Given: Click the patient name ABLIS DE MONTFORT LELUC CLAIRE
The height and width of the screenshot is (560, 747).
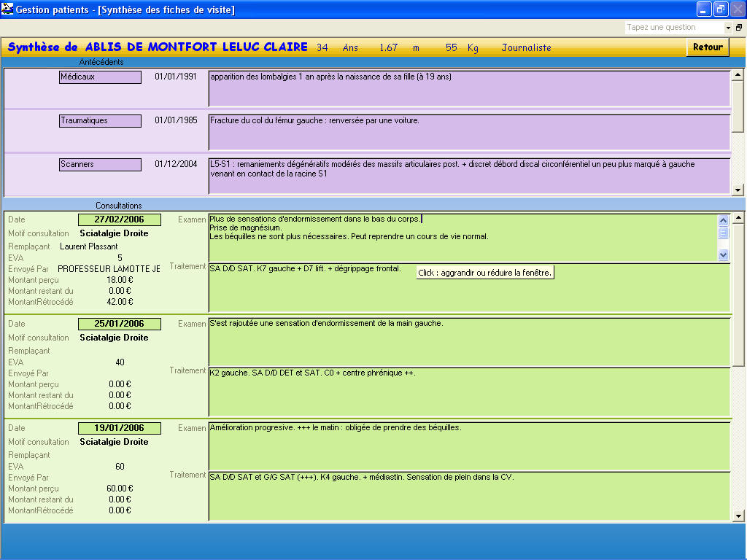Looking at the screenshot, I should coord(196,47).
